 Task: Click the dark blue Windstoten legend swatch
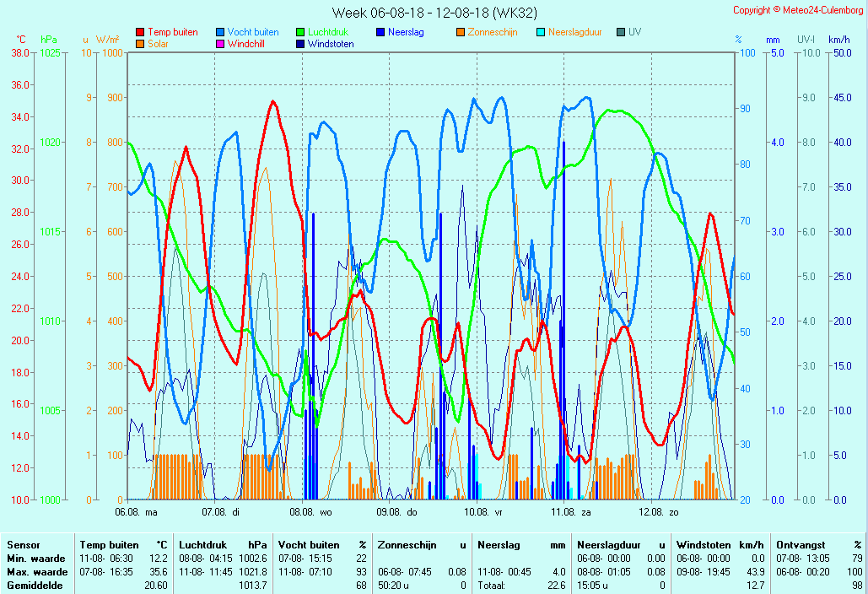tap(300, 44)
